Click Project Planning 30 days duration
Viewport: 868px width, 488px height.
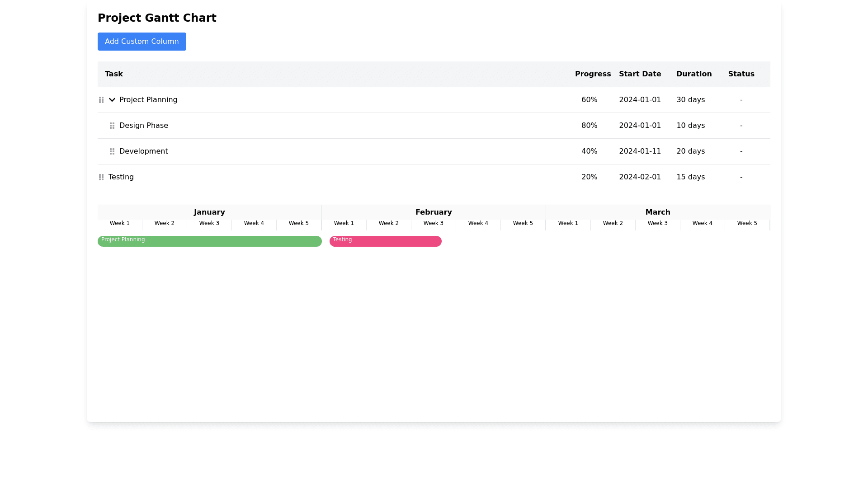click(x=690, y=100)
